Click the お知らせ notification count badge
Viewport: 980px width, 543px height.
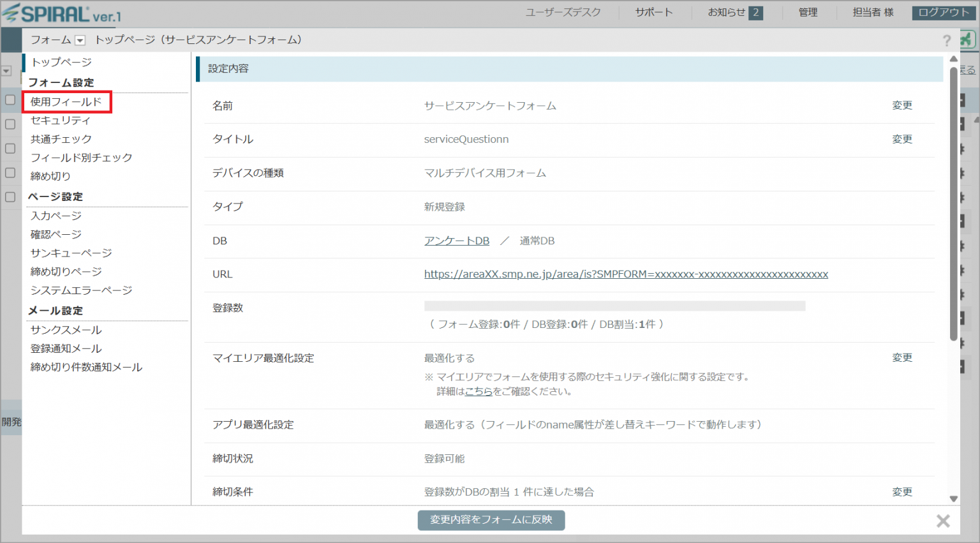click(x=755, y=13)
